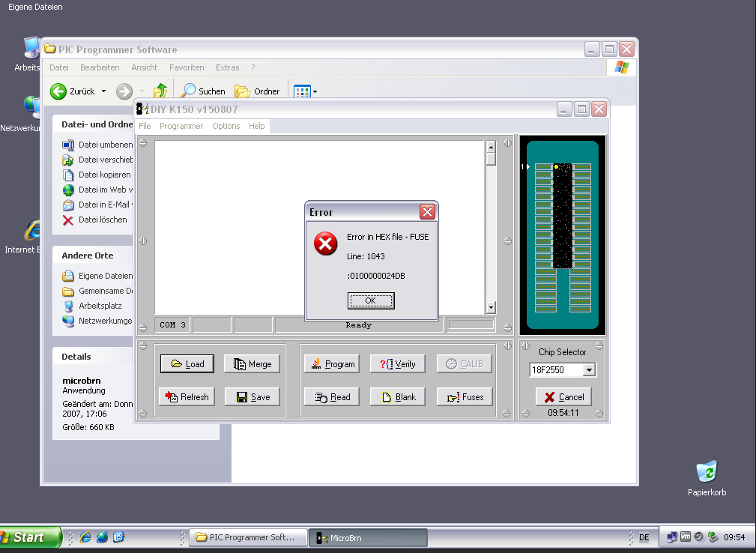Click the Load button
756x553 pixels.
click(187, 364)
